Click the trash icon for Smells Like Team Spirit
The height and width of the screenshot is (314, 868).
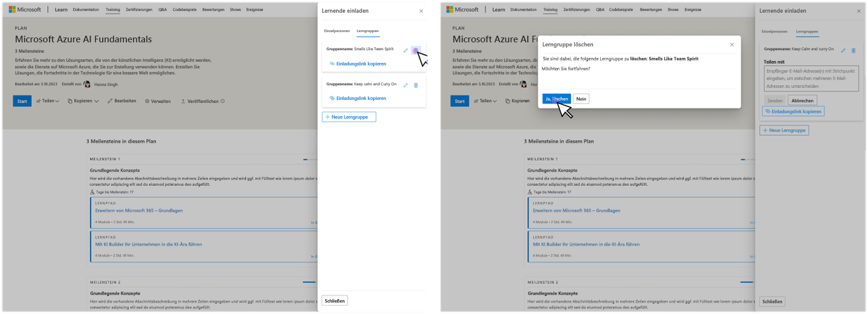(415, 50)
